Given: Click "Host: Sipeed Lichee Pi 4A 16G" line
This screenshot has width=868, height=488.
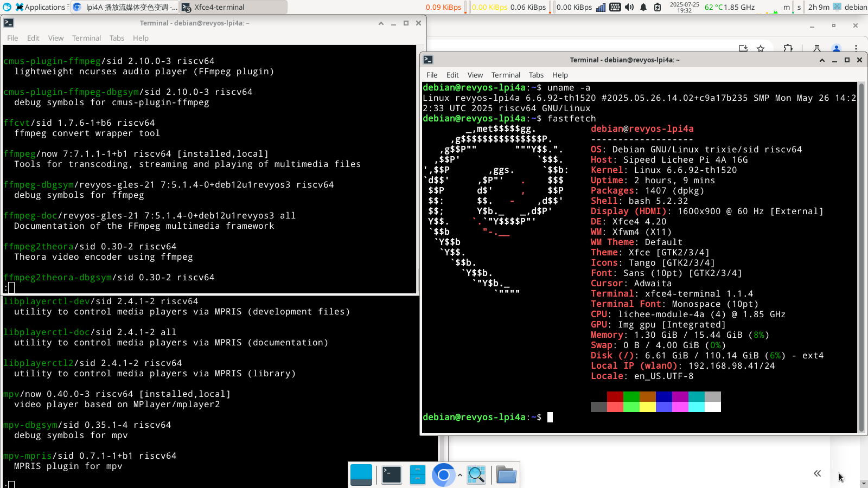Looking at the screenshot, I should (669, 160).
